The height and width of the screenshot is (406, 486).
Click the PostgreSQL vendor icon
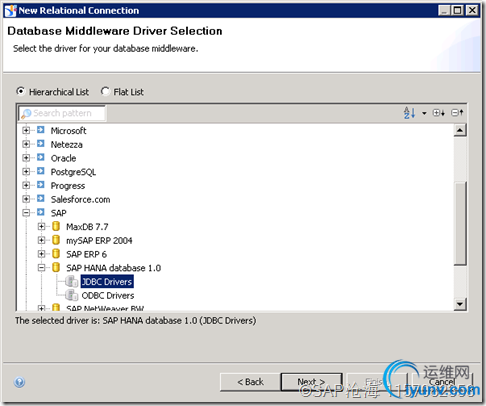pos(41,171)
